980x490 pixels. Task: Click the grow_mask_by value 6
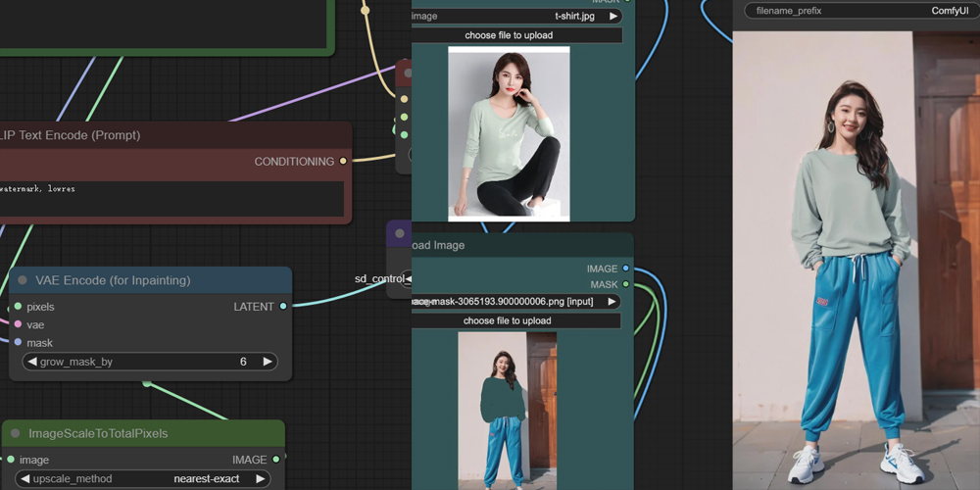243,362
